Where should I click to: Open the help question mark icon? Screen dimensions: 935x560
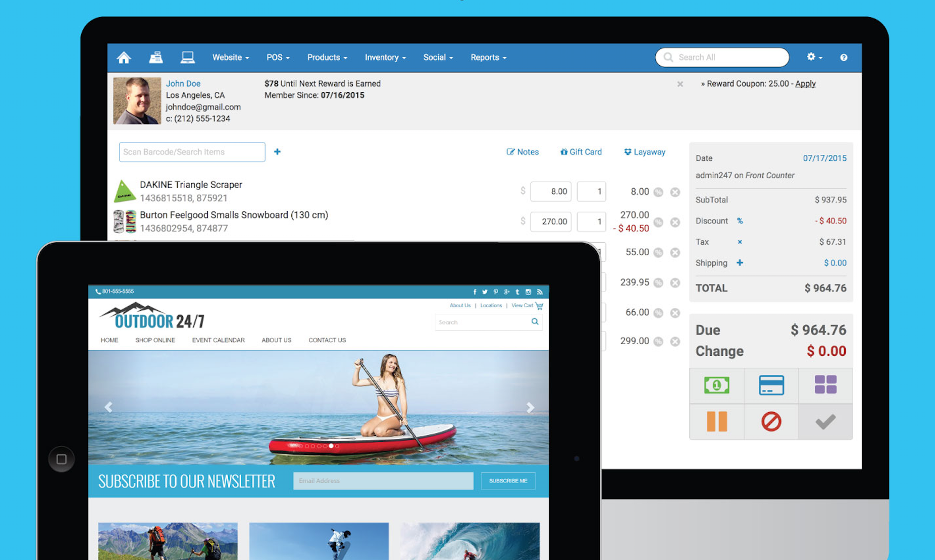pyautogui.click(x=843, y=58)
